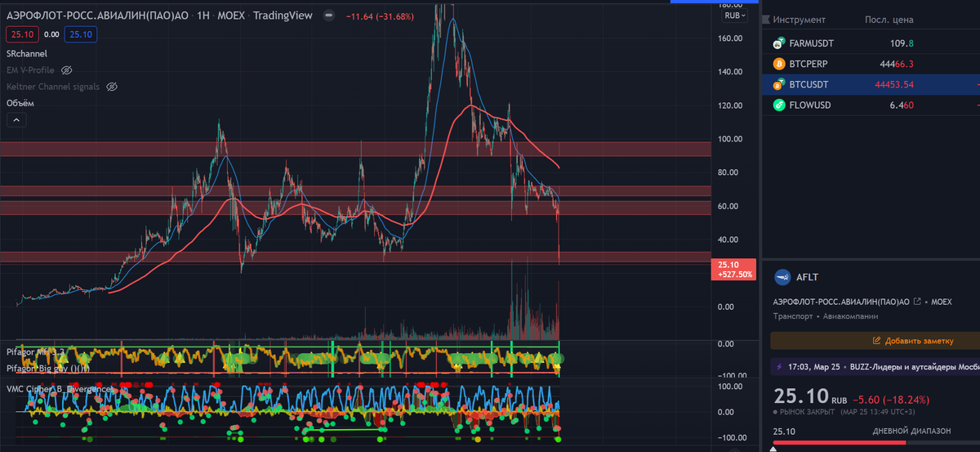Click the Транспорт sector link
Viewport: 980px width, 452px height.
point(794,316)
